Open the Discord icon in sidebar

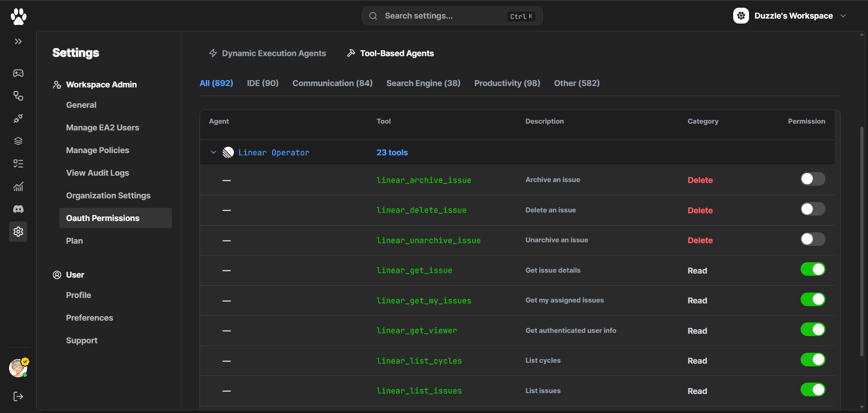pyautogui.click(x=18, y=209)
